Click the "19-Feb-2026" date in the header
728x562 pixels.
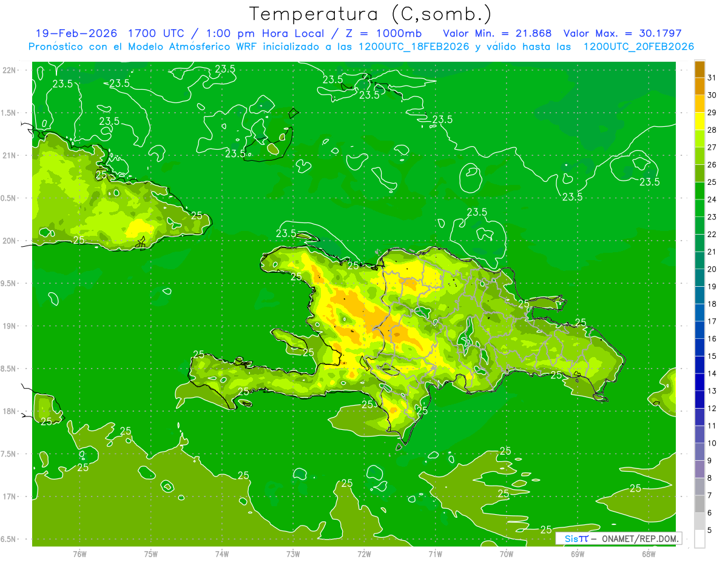coord(76,33)
